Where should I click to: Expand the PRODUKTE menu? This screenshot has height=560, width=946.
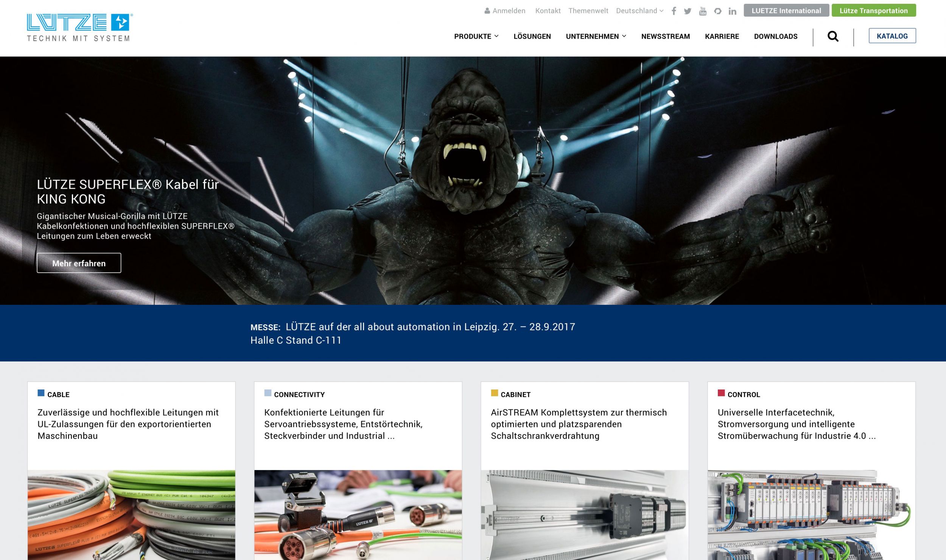coord(476,36)
